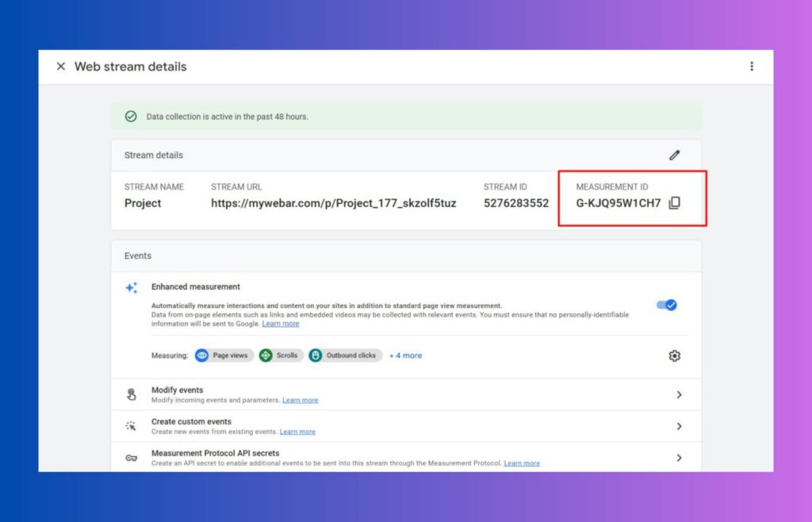This screenshot has height=522, width=812.
Task: Click the Enhanced measurement sparkle icon
Action: point(132,288)
